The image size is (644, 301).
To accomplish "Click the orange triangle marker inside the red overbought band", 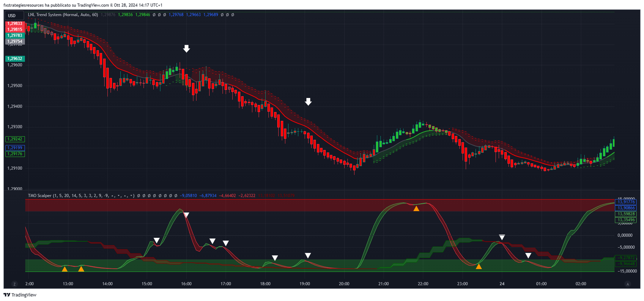I will click(x=416, y=208).
